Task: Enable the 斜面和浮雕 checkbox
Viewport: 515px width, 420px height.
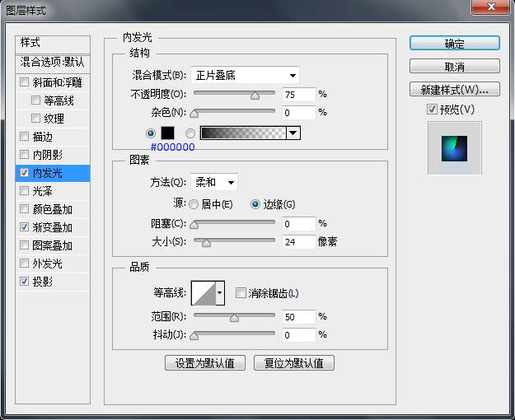Action: click(24, 82)
